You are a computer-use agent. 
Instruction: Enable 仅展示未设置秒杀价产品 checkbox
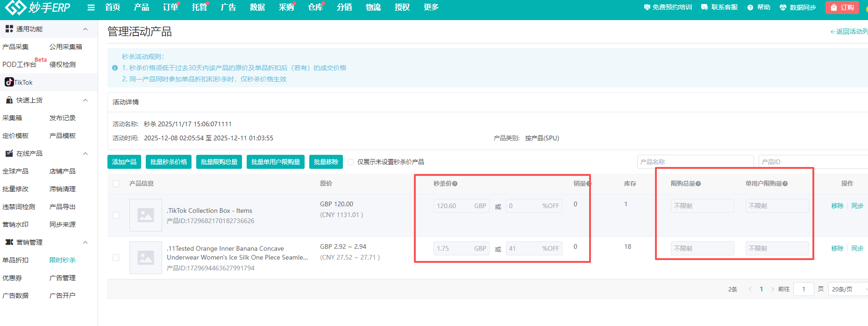coord(351,162)
